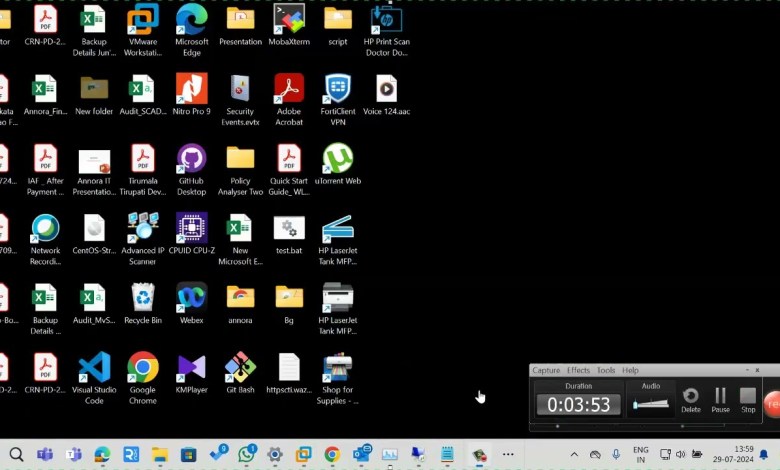Open the Bg folder
The height and width of the screenshot is (470, 780).
[x=289, y=303]
